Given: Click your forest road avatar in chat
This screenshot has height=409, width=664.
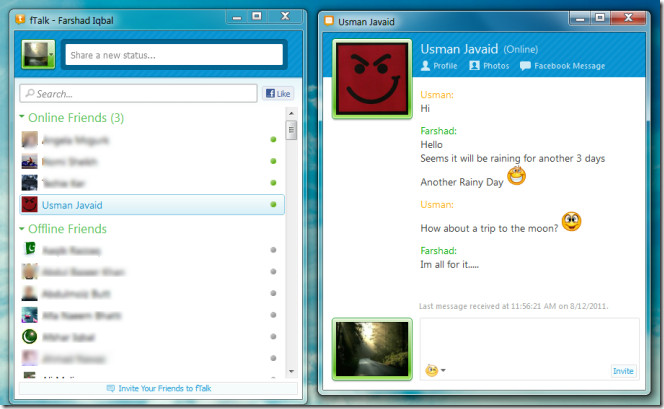Looking at the screenshot, I should coord(372,349).
